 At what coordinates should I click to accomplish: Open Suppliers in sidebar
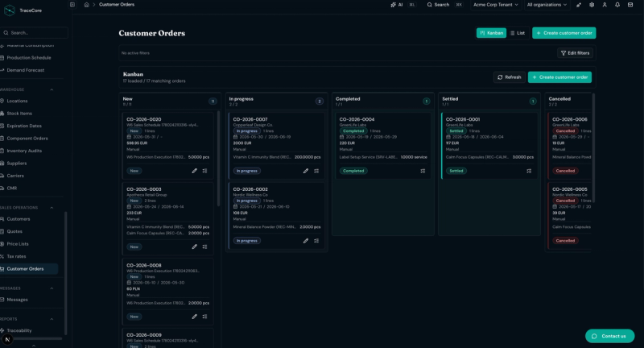(x=16, y=163)
